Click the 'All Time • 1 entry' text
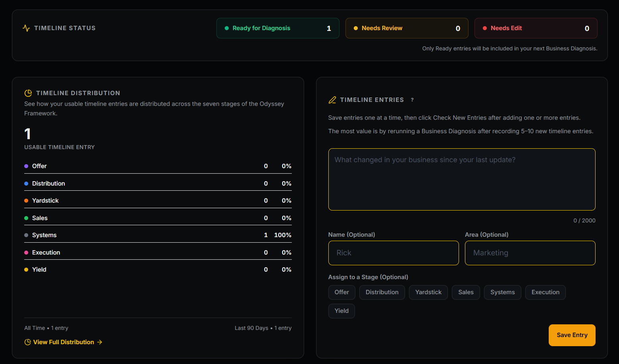The width and height of the screenshot is (619, 364). coord(46,328)
